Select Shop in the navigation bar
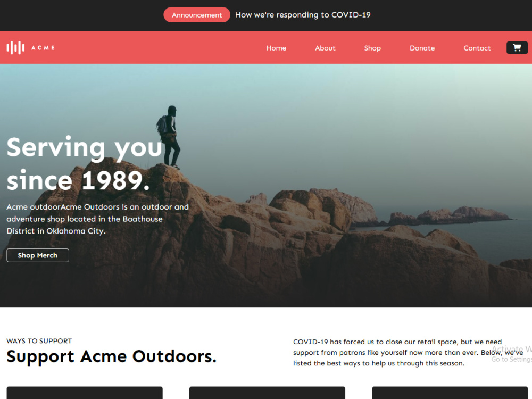The height and width of the screenshot is (399, 532). click(372, 48)
